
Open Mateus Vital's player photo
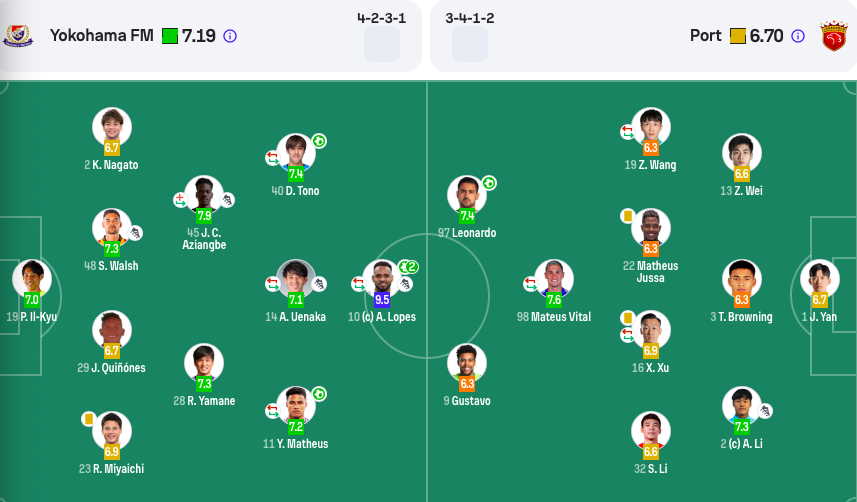click(554, 278)
